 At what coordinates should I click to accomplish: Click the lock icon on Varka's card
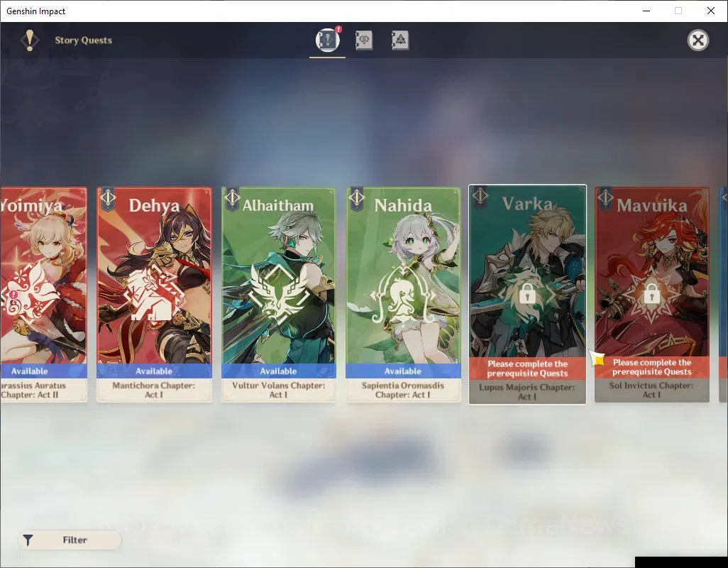pos(527,293)
